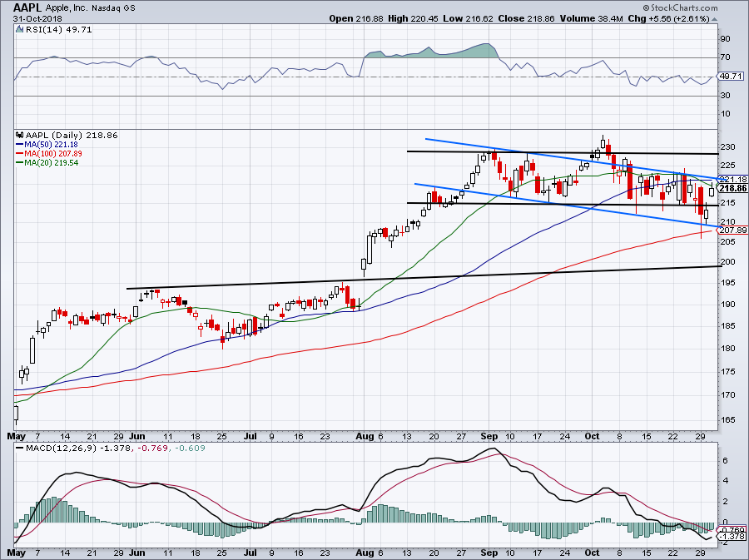749x560 pixels.
Task: Click the 207.89 MA(100) tag on price axis
Action: 732,230
